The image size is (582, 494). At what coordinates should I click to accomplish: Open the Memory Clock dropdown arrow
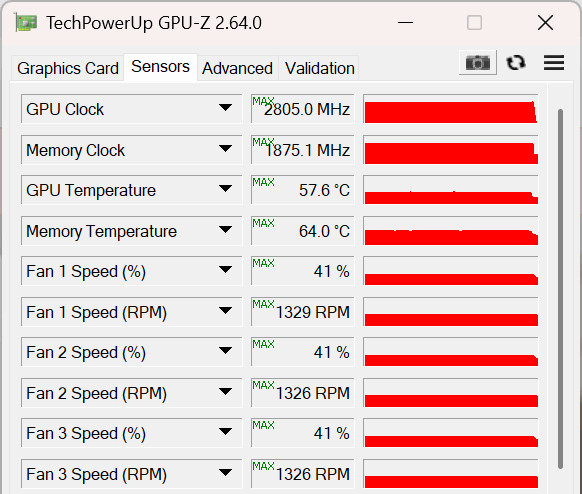point(225,149)
